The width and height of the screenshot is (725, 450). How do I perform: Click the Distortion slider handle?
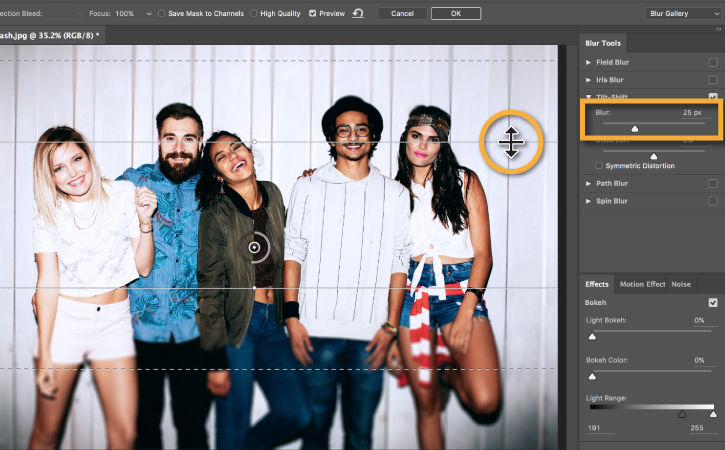[653, 156]
